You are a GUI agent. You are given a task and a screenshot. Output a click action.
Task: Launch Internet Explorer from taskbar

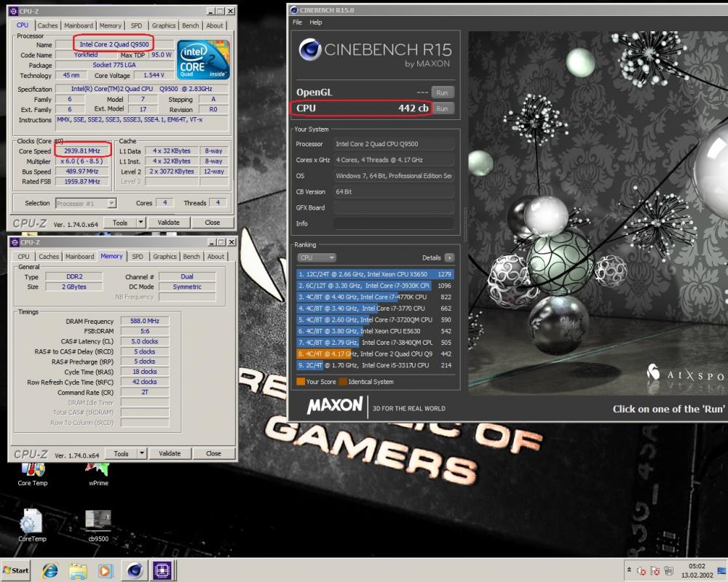50,570
